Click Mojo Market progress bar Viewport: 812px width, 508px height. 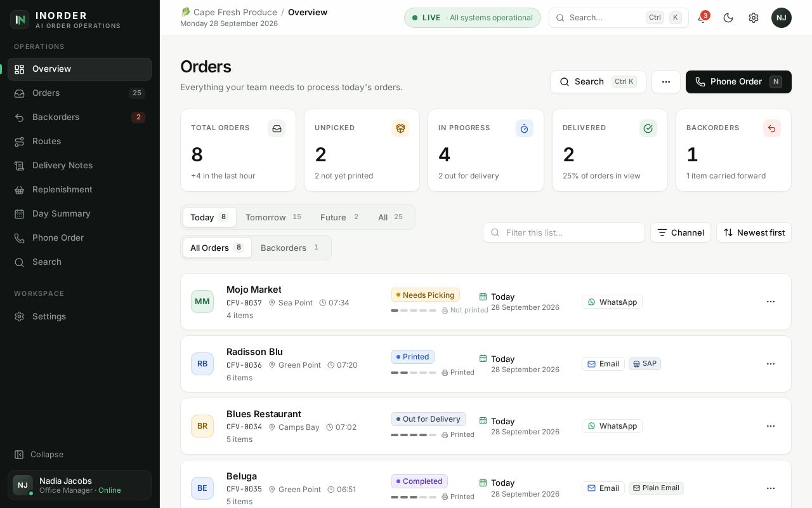point(414,311)
